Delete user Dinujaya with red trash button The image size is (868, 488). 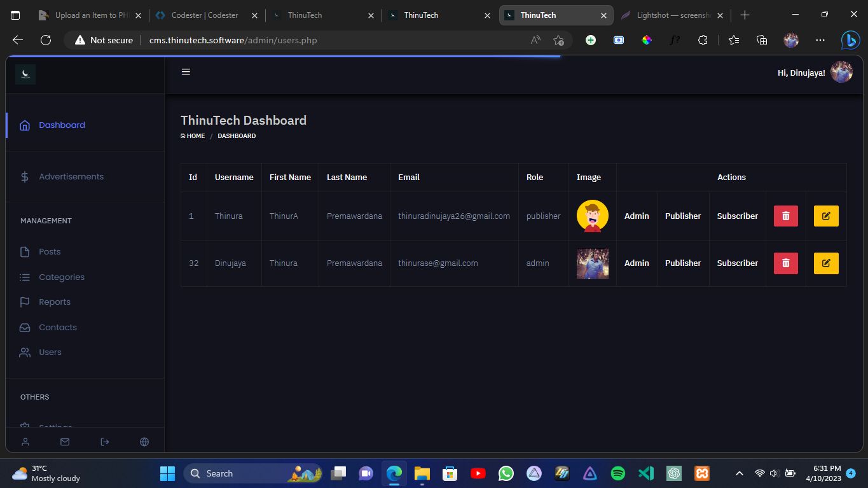tap(785, 263)
